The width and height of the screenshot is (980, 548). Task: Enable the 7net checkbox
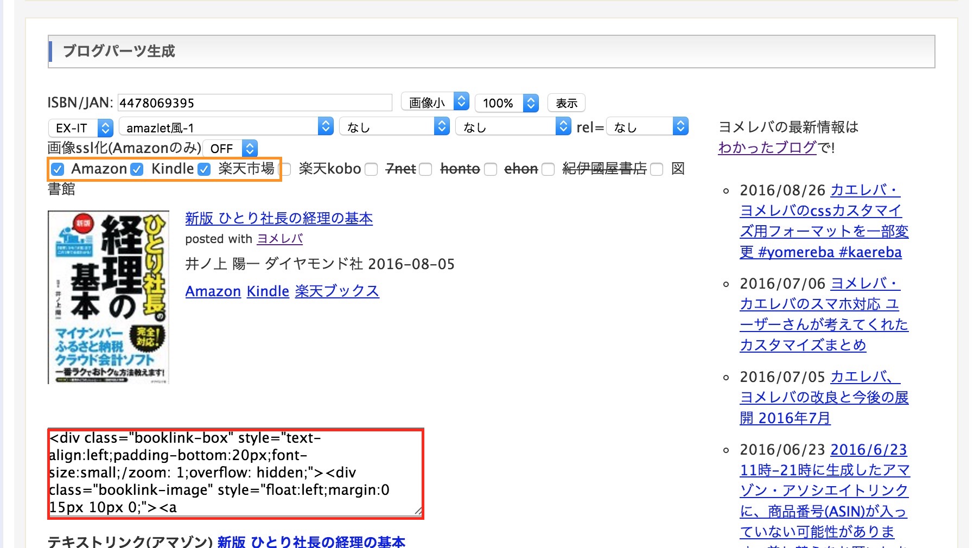pos(371,169)
